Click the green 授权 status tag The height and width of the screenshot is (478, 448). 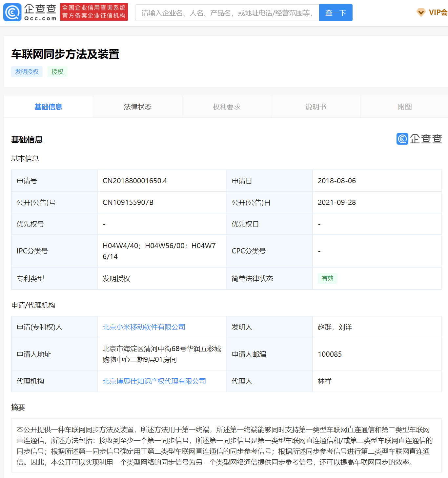pyautogui.click(x=57, y=72)
